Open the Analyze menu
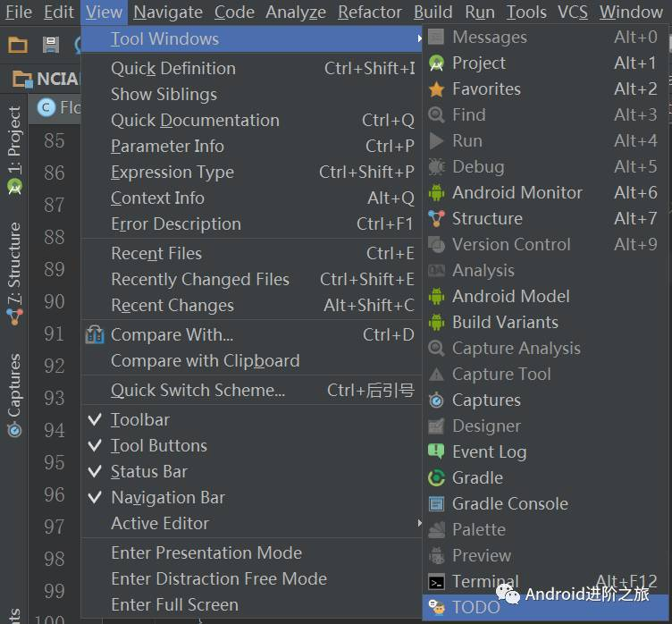Screen dimensions: 672x624 296,12
